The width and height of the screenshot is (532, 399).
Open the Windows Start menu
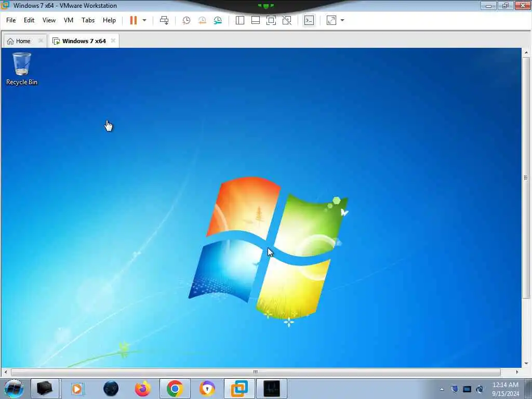14,389
